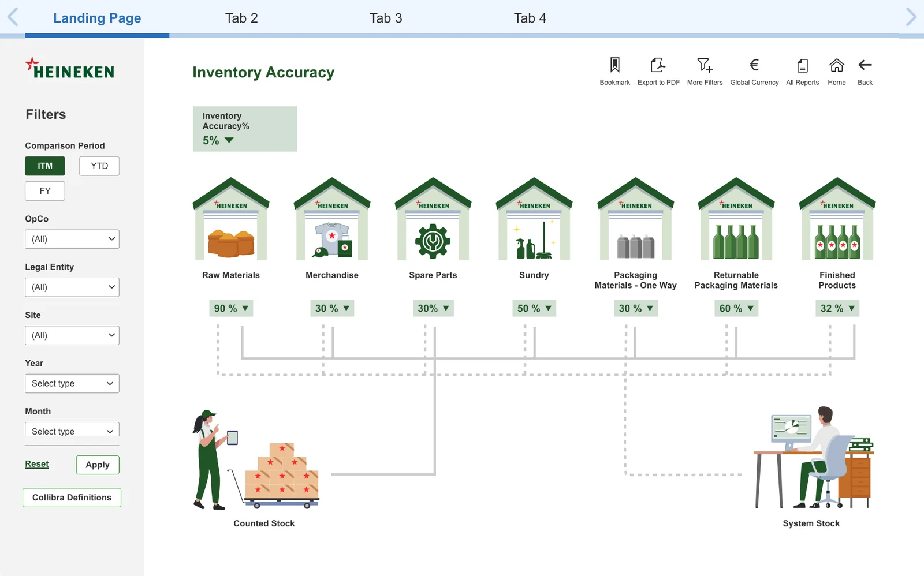
Task: Switch to Tab 2
Action: coord(241,18)
